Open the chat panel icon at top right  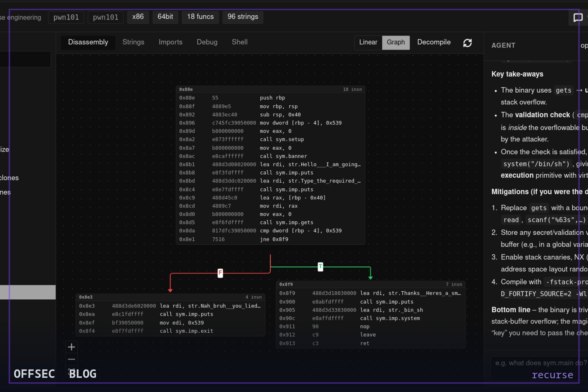[x=578, y=18]
